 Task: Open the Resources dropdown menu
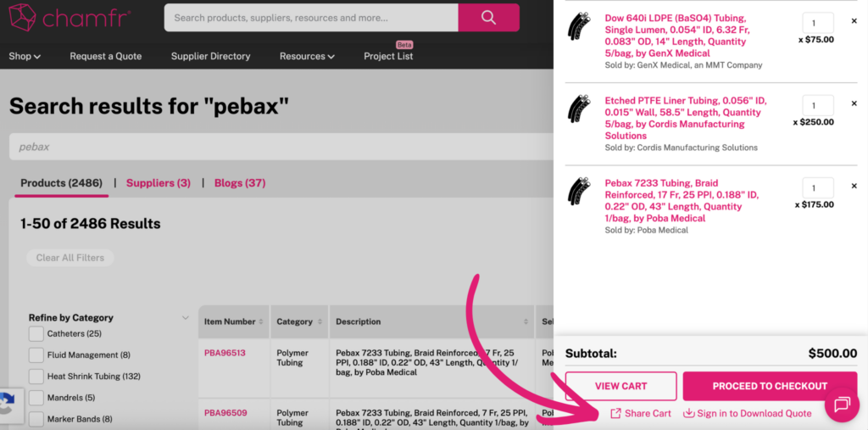[x=307, y=57]
